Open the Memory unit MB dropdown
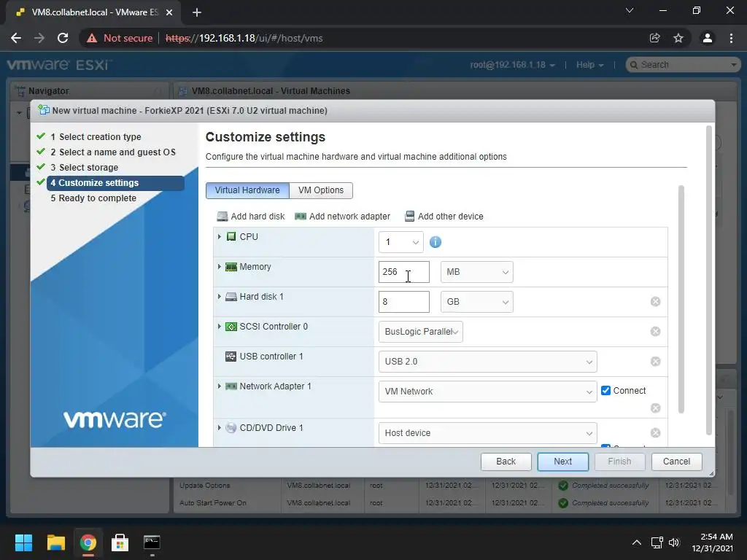 477,272
